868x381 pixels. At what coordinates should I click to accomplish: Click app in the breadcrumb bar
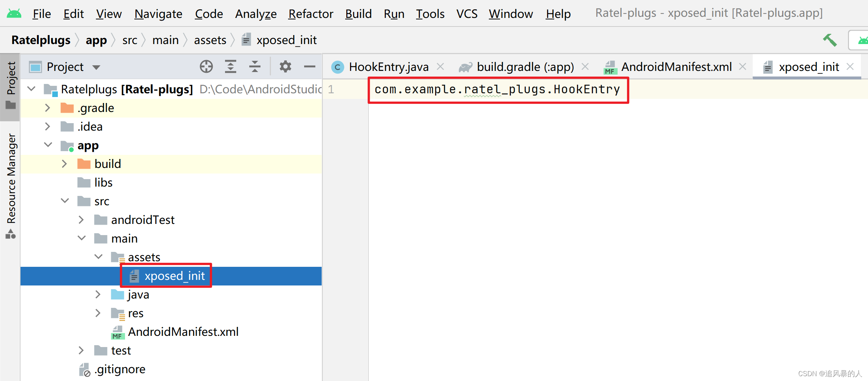click(x=96, y=40)
